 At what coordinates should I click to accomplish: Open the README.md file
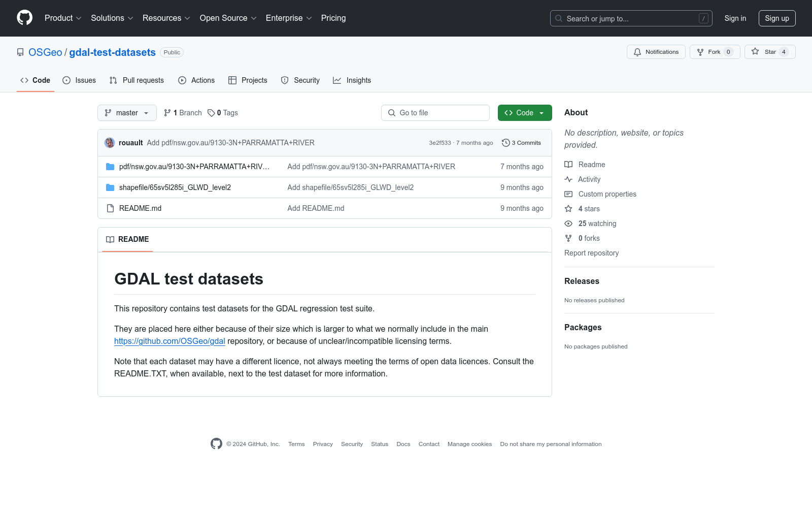[x=140, y=208]
